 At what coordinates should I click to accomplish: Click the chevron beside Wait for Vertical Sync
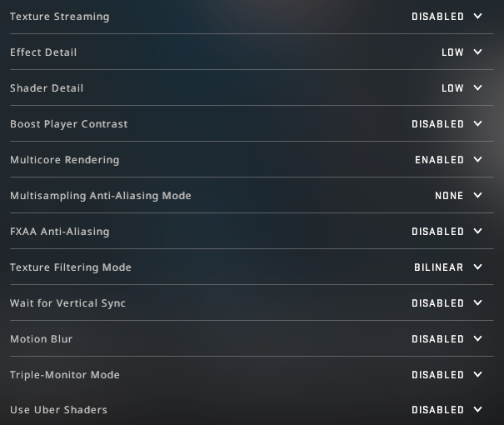(x=477, y=303)
